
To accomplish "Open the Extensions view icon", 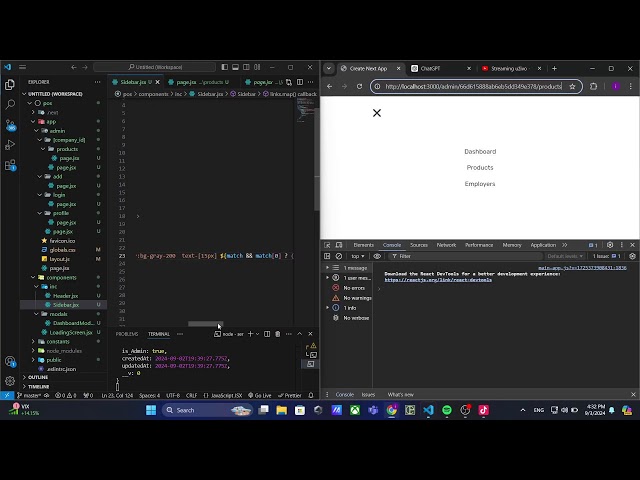I will click(x=10, y=164).
